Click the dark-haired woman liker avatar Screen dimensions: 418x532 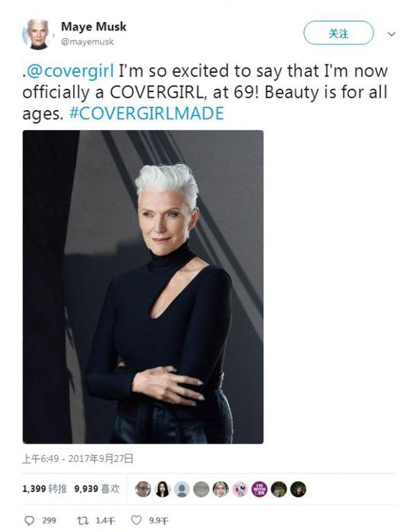point(162,489)
